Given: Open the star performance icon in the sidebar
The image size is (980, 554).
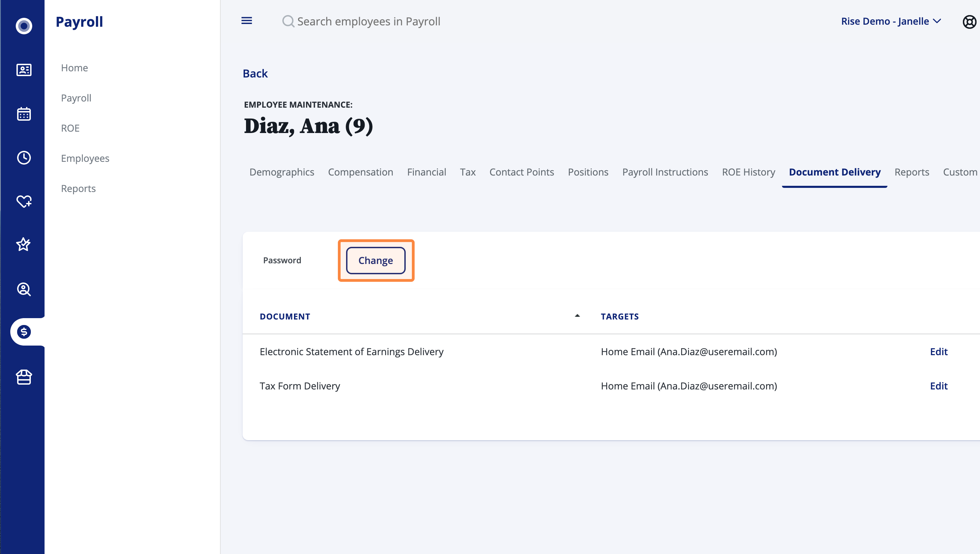Looking at the screenshot, I should point(24,244).
